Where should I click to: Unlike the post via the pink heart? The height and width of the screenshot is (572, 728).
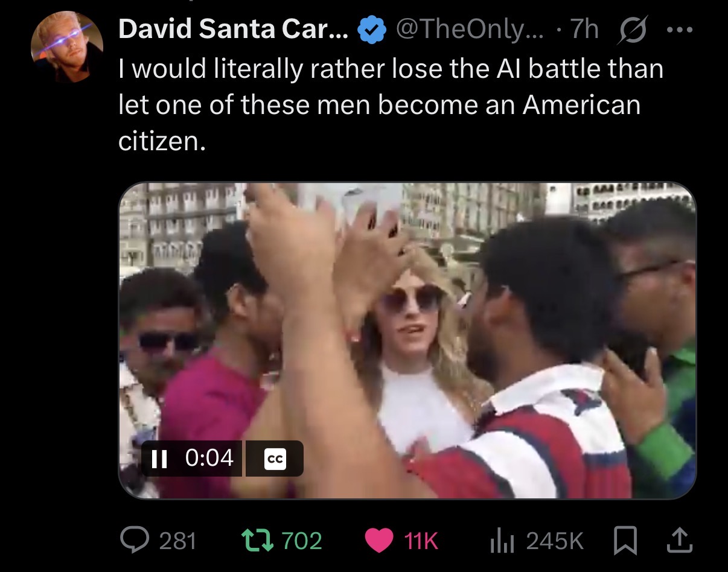coord(379,541)
